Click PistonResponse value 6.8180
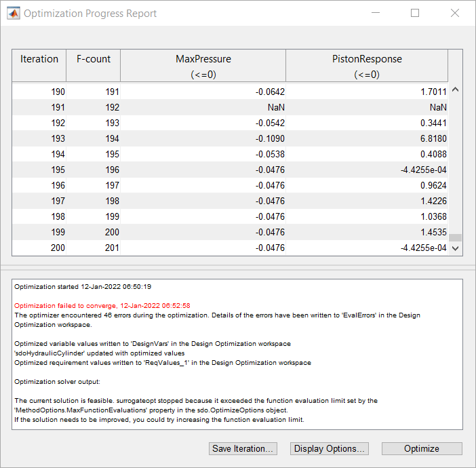The image size is (476, 468). (367, 138)
